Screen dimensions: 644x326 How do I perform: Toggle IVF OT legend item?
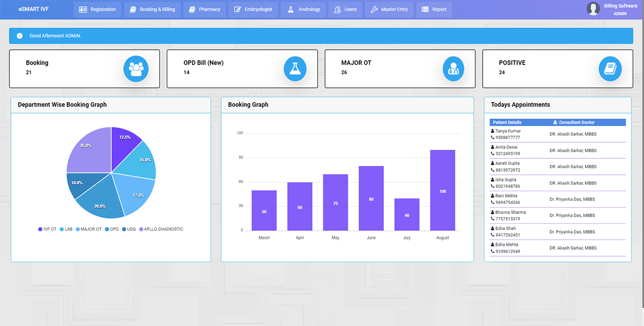tap(47, 229)
